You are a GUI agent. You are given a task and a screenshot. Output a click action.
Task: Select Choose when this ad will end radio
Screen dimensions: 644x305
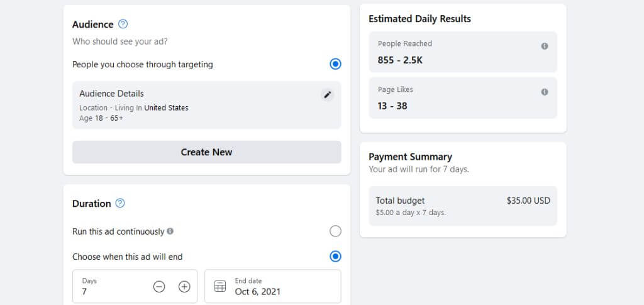click(x=335, y=257)
